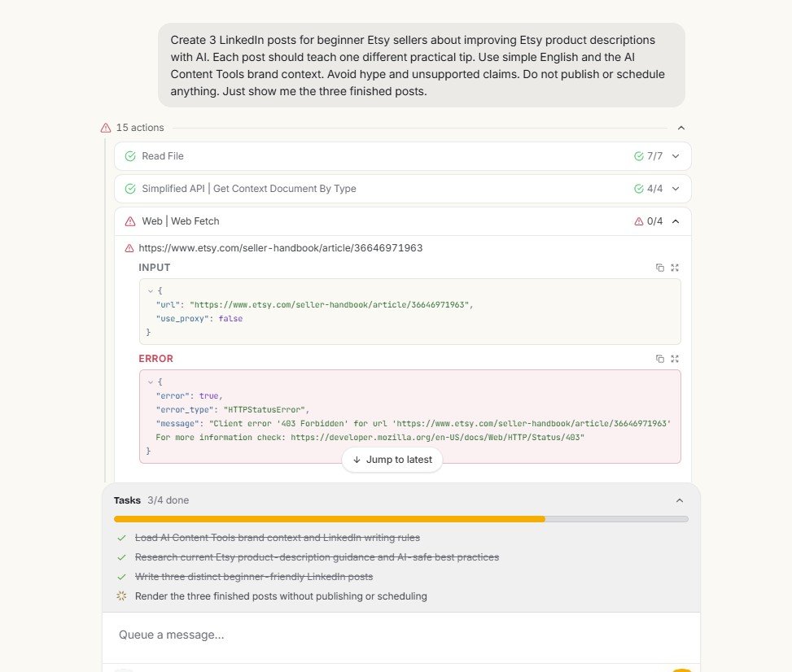
Task: Click the INPUT section heading
Action: (x=155, y=268)
